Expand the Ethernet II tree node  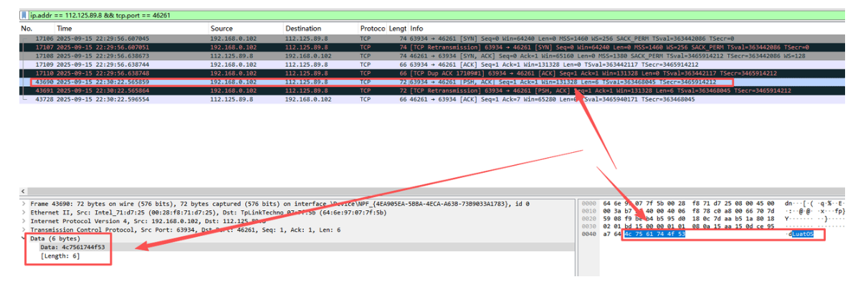tap(24, 212)
